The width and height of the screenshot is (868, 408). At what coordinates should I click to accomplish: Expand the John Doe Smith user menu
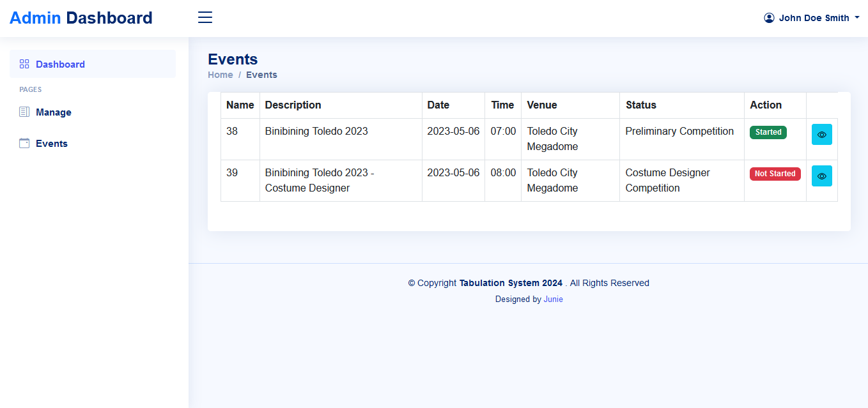pyautogui.click(x=814, y=18)
